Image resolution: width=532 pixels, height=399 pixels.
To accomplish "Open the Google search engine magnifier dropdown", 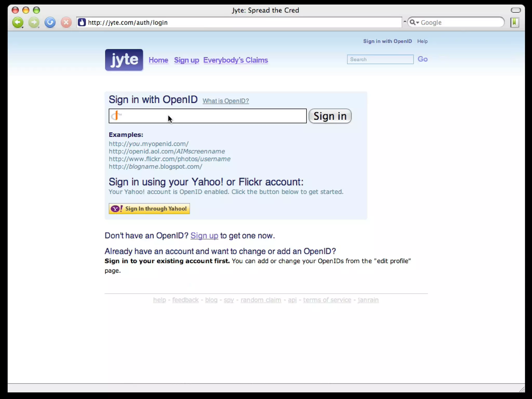I will coord(414,22).
